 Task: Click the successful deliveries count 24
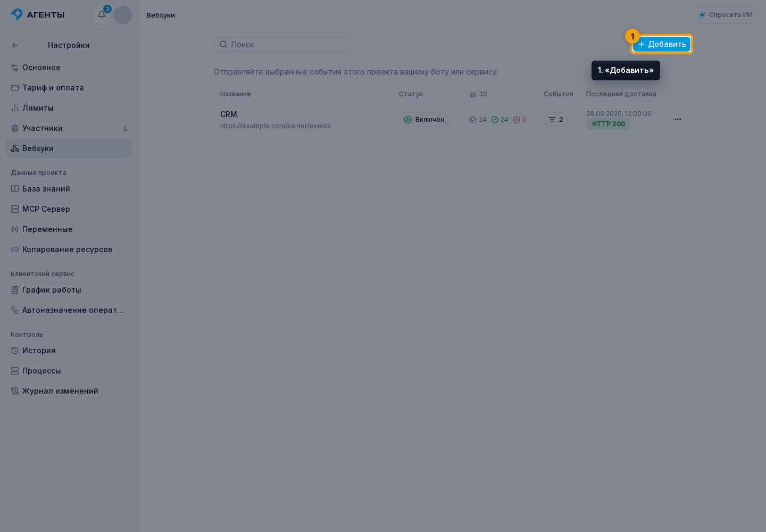[x=504, y=120]
